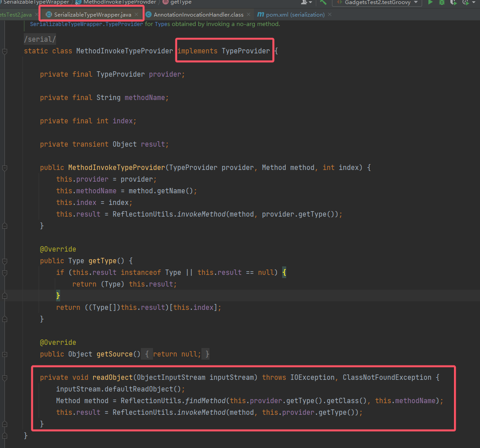Click the fold end marker of the constructor
Viewport: 480px width, 448px height.
4,226
